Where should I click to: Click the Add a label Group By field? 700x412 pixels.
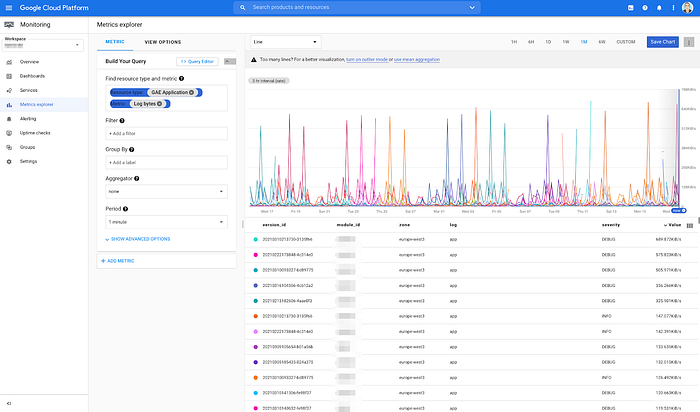point(167,162)
